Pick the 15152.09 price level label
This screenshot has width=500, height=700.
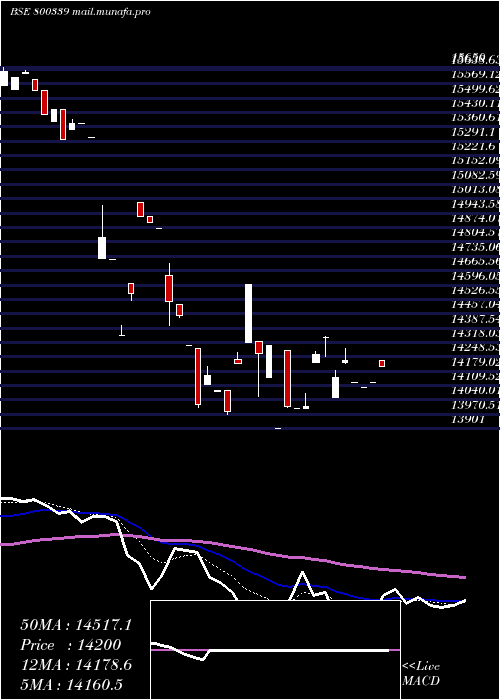[x=475, y=160]
